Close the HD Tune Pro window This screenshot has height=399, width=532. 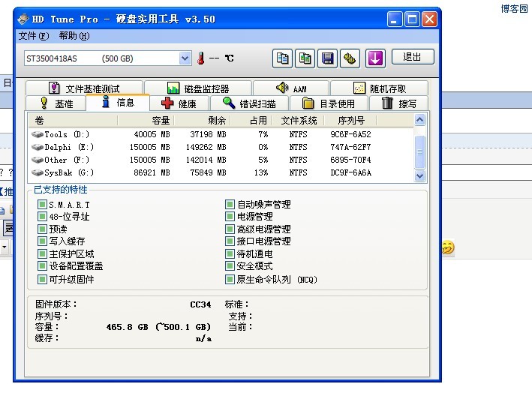click(x=429, y=19)
